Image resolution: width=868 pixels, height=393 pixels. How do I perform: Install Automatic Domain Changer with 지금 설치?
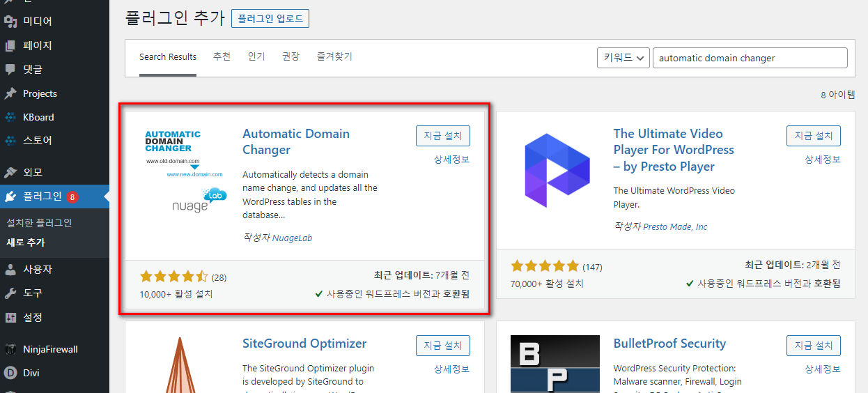coord(443,135)
